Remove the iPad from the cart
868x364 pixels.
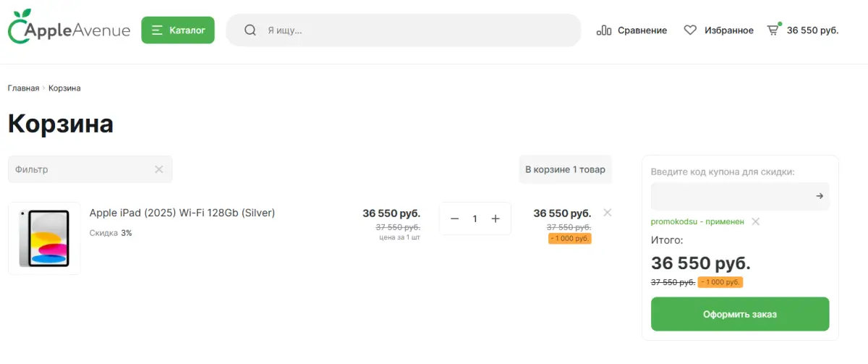click(x=608, y=212)
